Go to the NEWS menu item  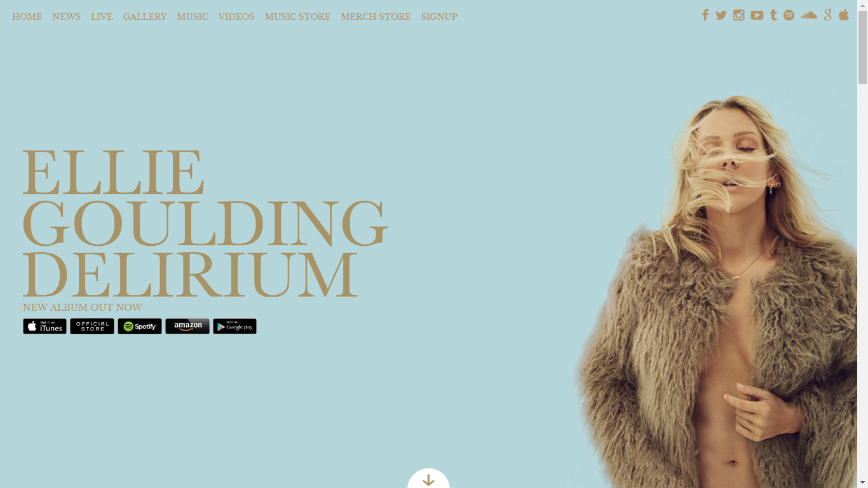coord(66,17)
